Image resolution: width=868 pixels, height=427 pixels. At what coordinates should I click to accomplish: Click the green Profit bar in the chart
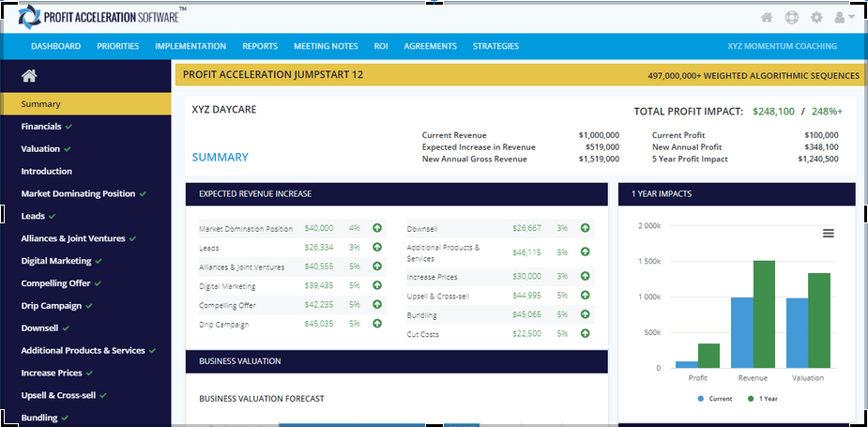708,356
